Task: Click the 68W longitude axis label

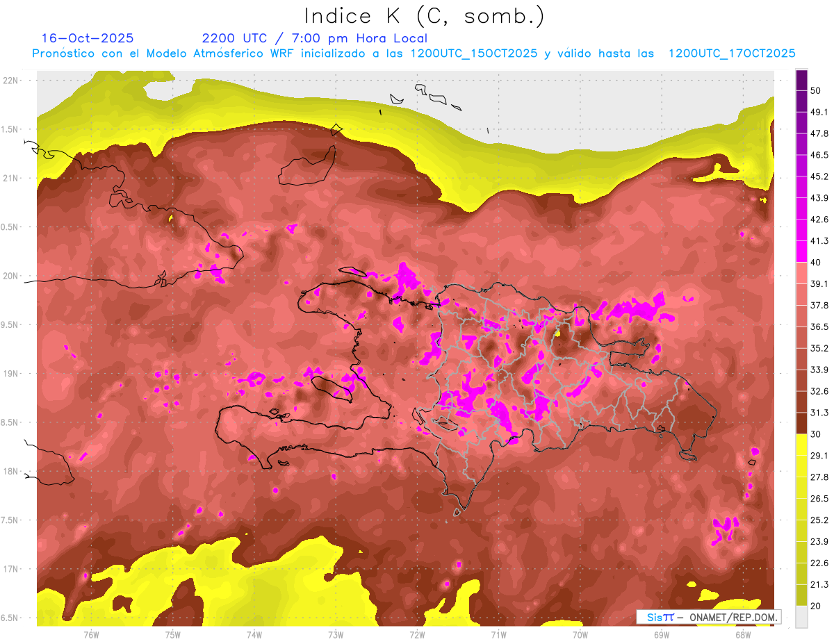Action: (x=742, y=634)
